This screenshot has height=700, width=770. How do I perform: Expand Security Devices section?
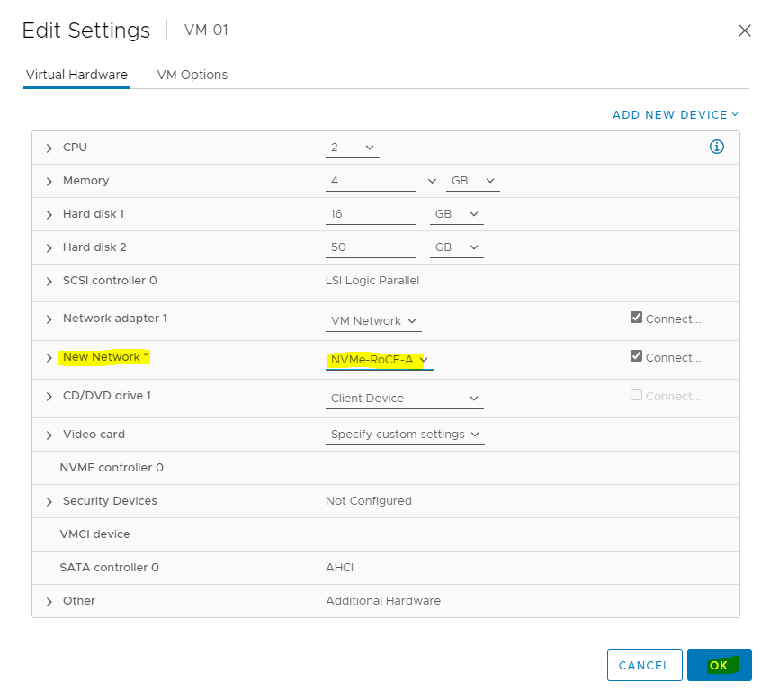pos(49,501)
